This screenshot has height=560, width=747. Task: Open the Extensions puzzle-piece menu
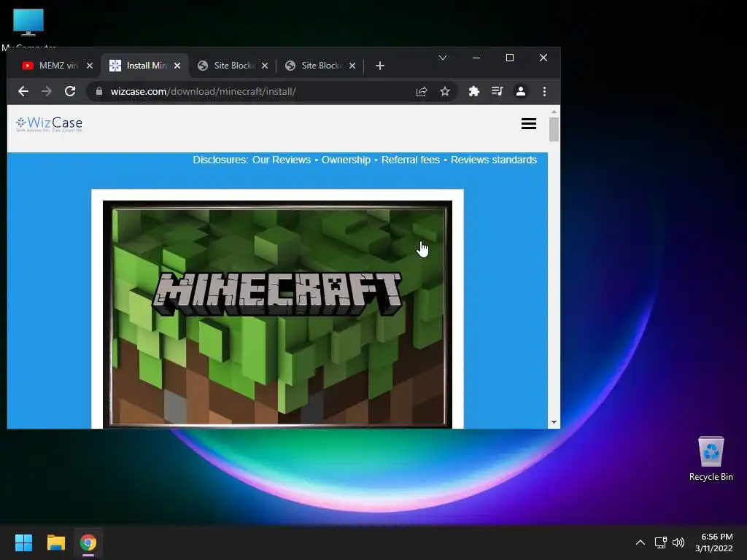473,91
